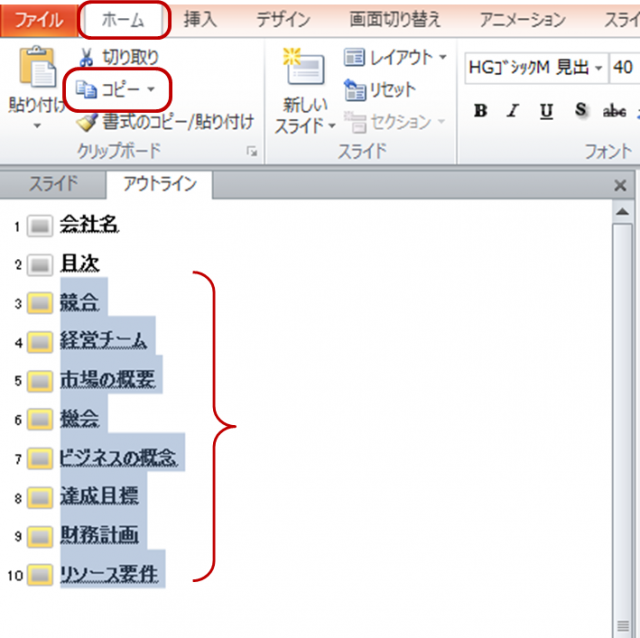This screenshot has height=638, width=640.
Task: Toggle Underline text formatting
Action: 546,111
